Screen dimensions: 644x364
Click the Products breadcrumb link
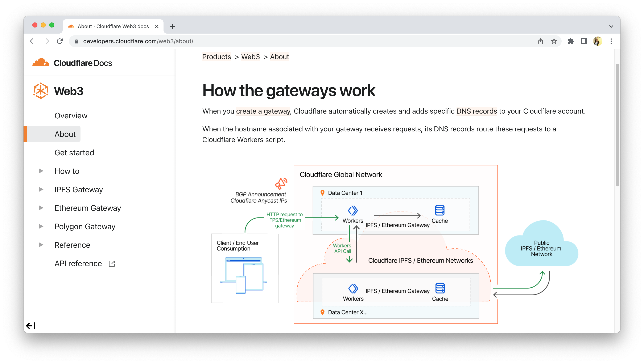pos(216,57)
